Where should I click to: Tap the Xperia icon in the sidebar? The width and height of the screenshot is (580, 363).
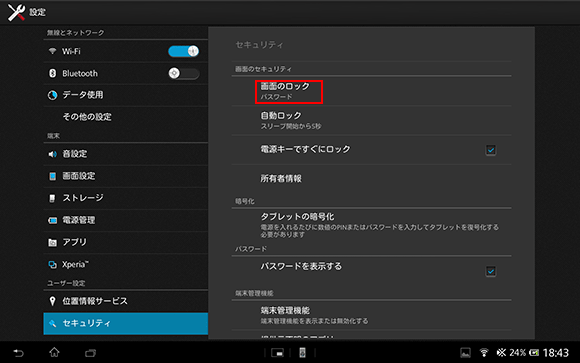pyautogui.click(x=52, y=265)
